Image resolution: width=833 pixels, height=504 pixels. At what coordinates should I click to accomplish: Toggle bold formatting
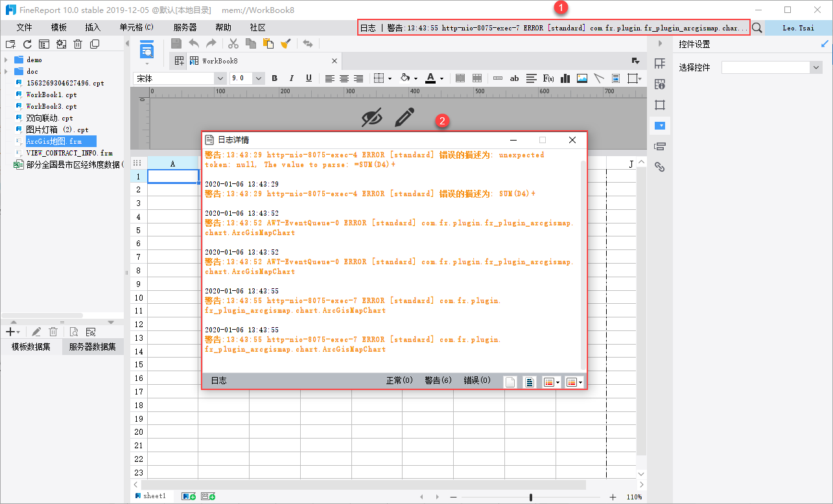click(274, 78)
